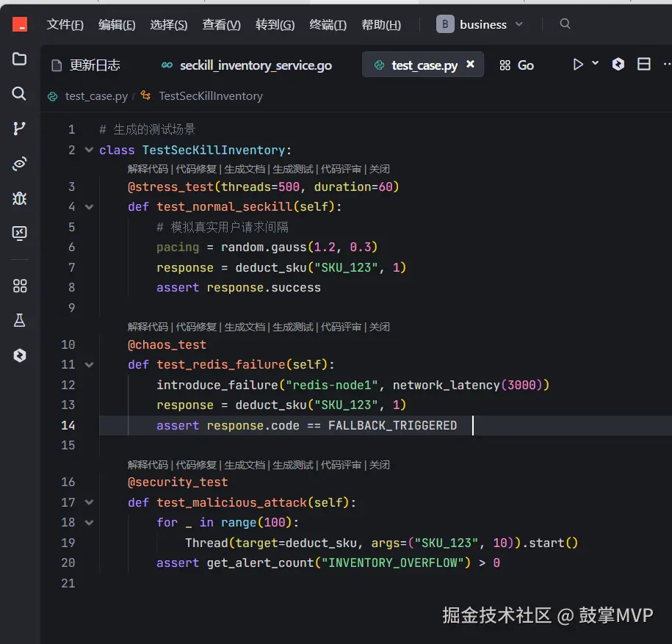Click 生成测试 above @stress_test decorator
The image size is (672, 644).
tap(293, 169)
